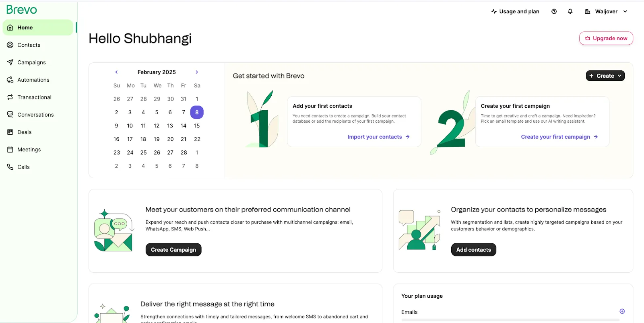Select February 1 Saturday date
The image size is (644, 323).
click(x=197, y=99)
